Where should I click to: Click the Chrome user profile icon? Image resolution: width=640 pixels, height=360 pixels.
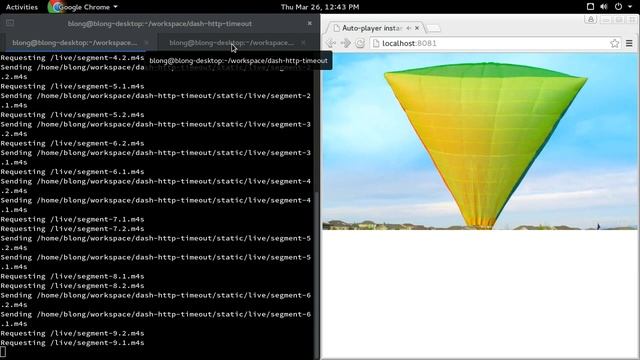(591, 19)
